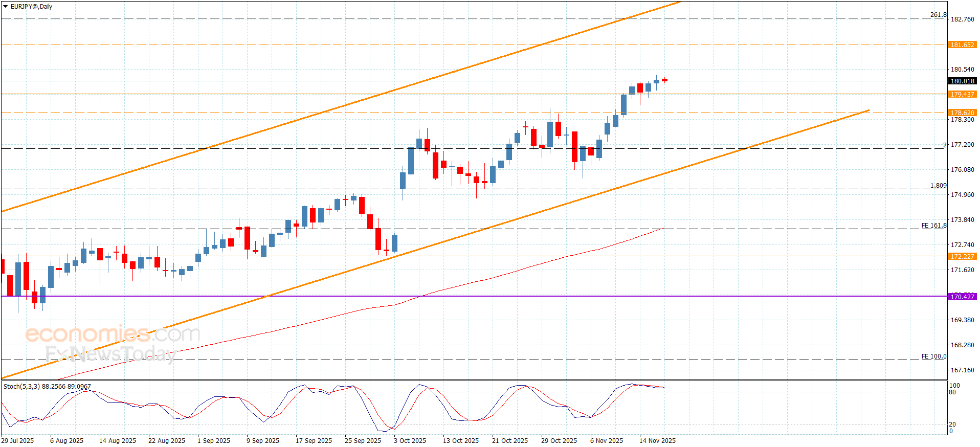980x447 pixels.
Task: Select the 13 Oct 2025 date label
Action: tap(461, 441)
